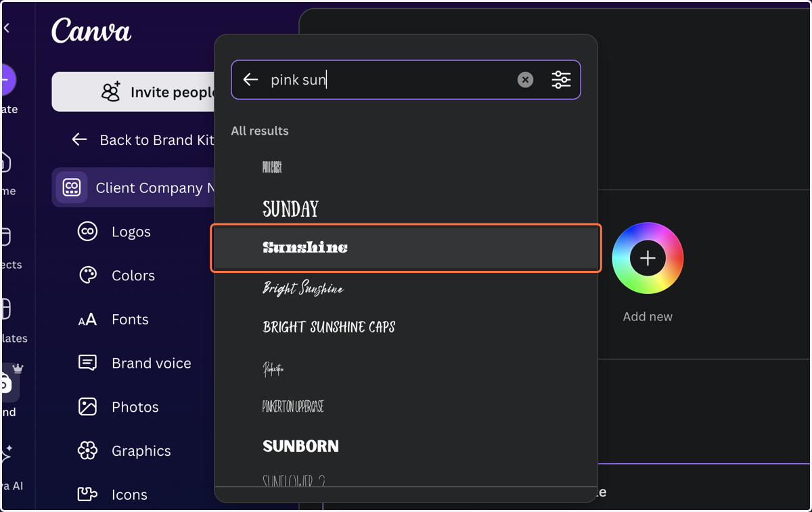Select the Sunshine font
This screenshot has height=512, width=812.
click(405, 248)
